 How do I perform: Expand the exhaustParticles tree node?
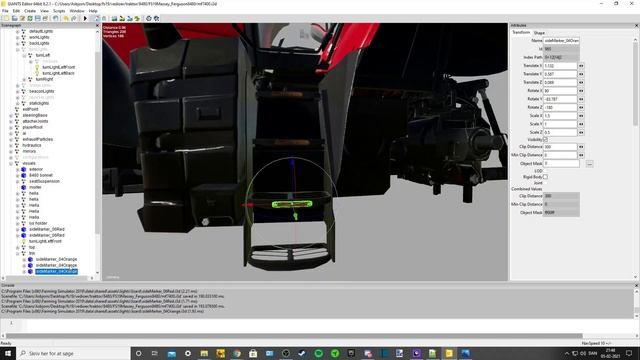point(11,140)
